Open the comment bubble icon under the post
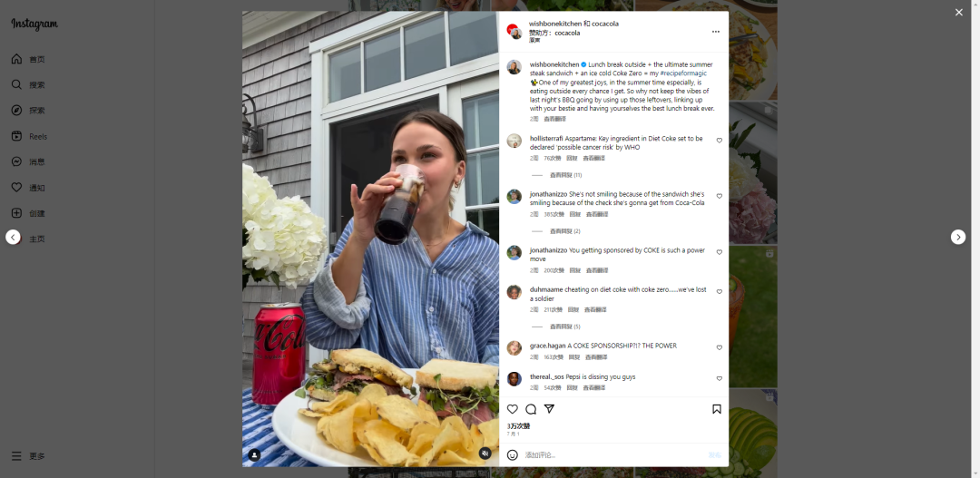This screenshot has height=478, width=980. tap(531, 409)
